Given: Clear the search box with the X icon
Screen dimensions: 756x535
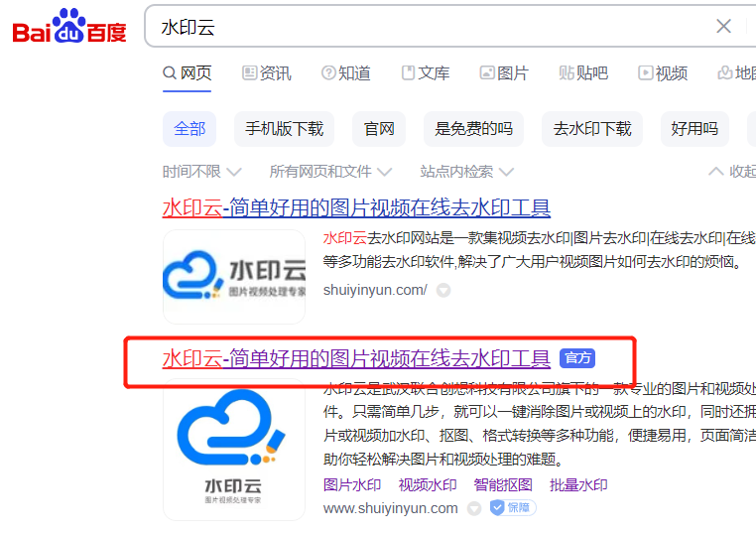Looking at the screenshot, I should click(723, 26).
